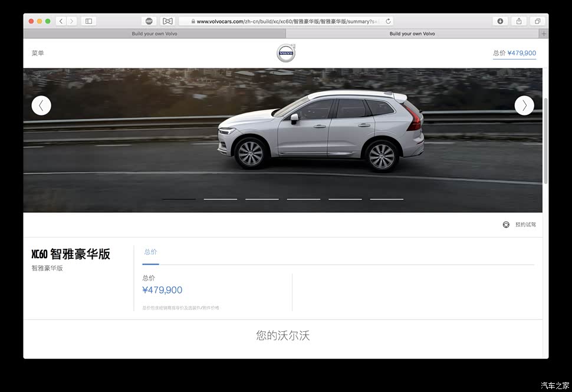Select the 总价 tab in summary section
Viewport: 572px width, 392px height.
pyautogui.click(x=150, y=252)
